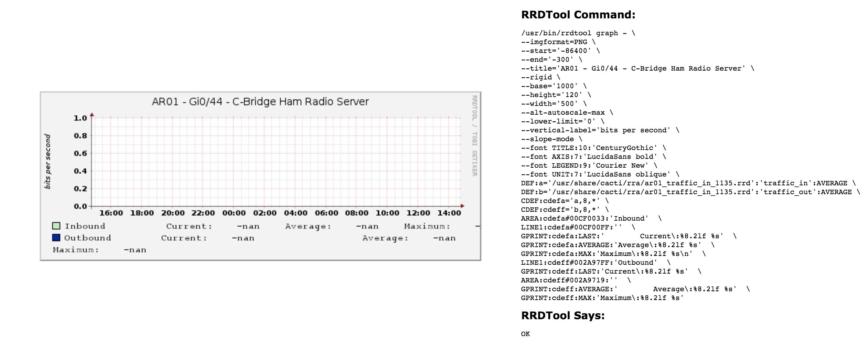The width and height of the screenshot is (868, 342).
Task: Click the 'RRDTool Says:' heading
Action: click(x=563, y=316)
